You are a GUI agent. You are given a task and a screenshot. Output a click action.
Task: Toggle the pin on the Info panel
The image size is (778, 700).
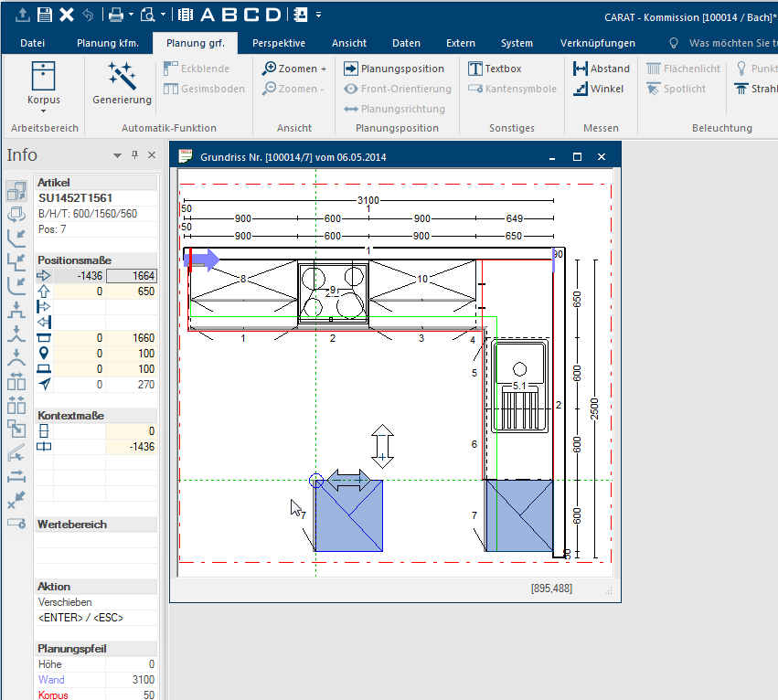[134, 155]
